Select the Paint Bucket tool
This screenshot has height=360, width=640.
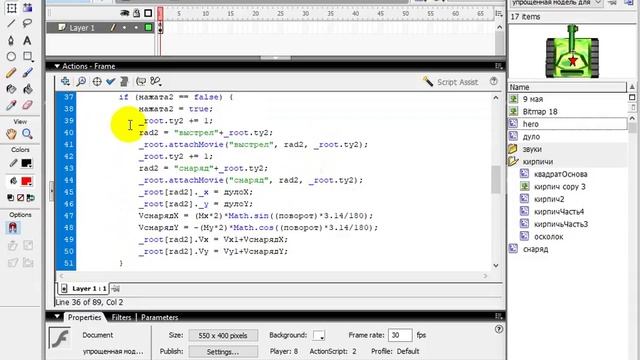click(x=27, y=89)
